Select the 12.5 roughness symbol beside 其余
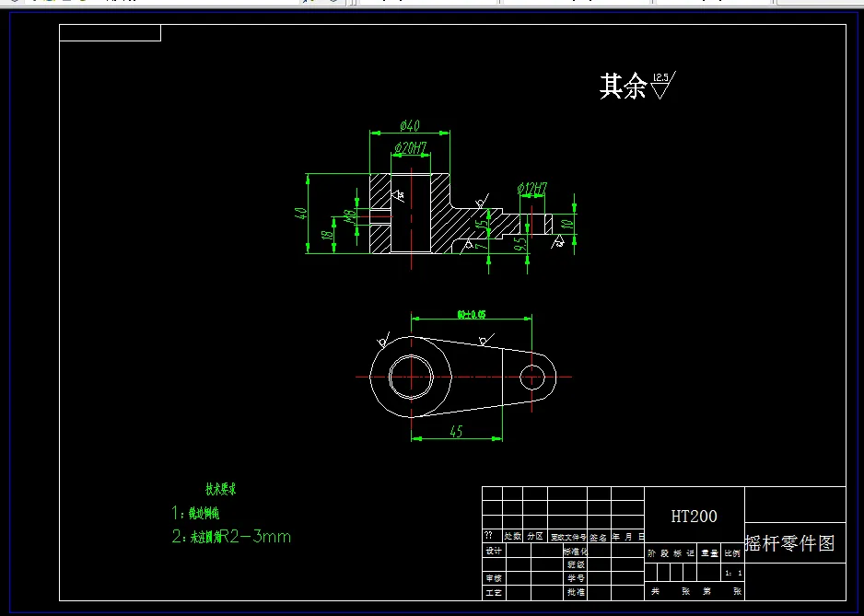 point(663,85)
